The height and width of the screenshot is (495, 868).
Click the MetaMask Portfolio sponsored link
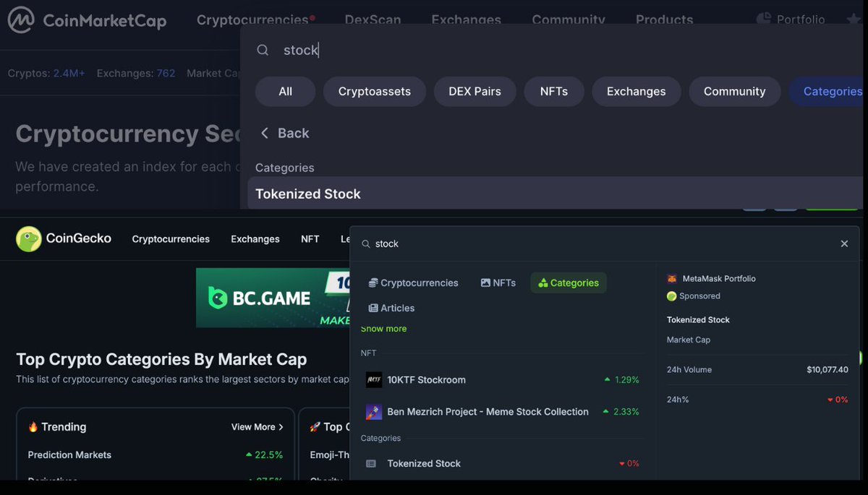click(x=719, y=279)
